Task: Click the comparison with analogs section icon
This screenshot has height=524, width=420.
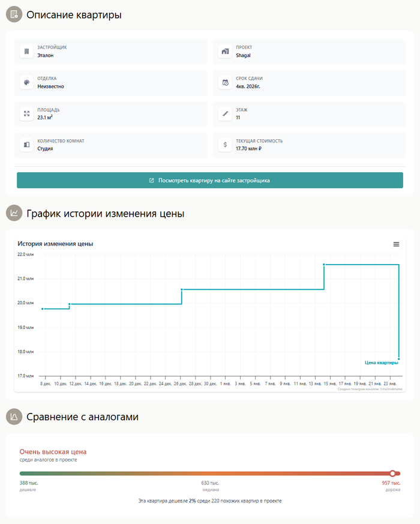Action: [x=14, y=417]
